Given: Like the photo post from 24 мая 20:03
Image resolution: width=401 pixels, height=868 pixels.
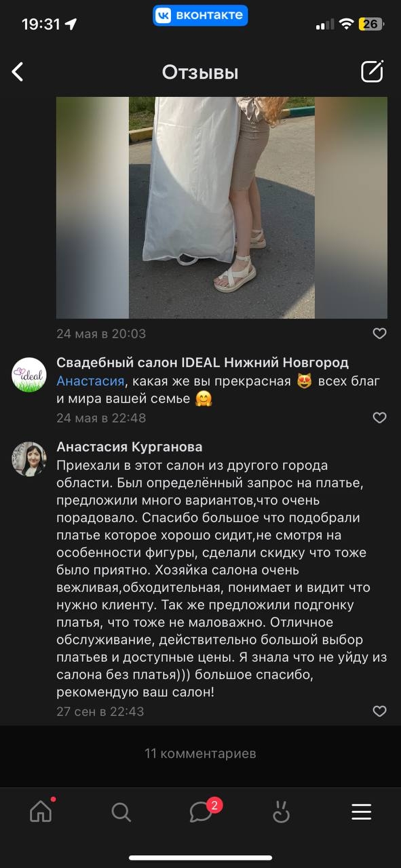Looking at the screenshot, I should click(380, 333).
